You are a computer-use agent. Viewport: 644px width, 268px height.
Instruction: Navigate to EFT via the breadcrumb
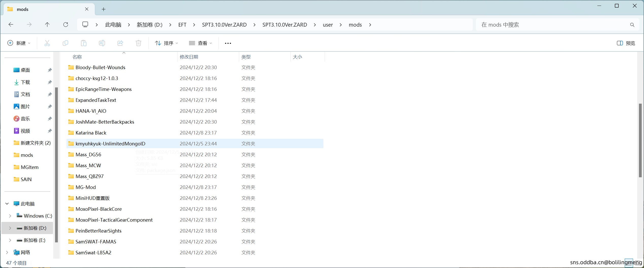(182, 25)
